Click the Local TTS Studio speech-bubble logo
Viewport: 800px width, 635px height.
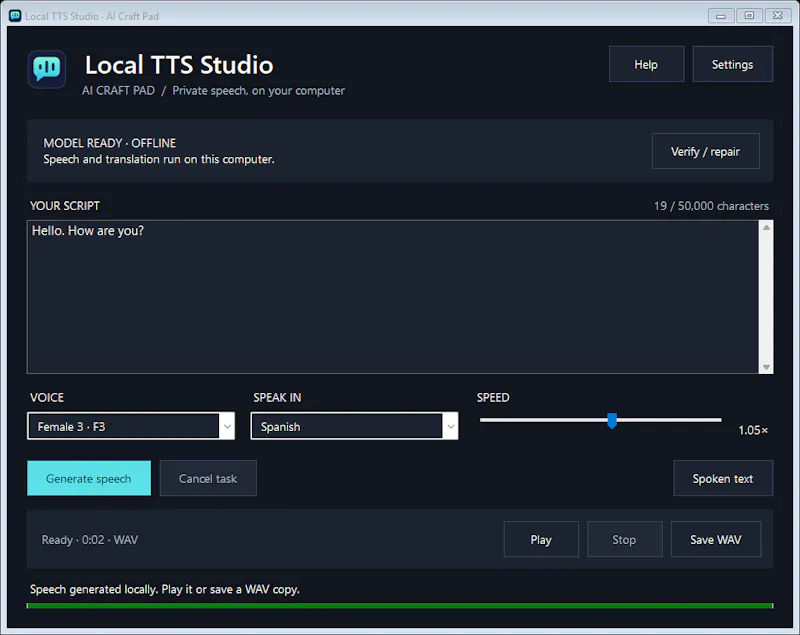(46, 69)
